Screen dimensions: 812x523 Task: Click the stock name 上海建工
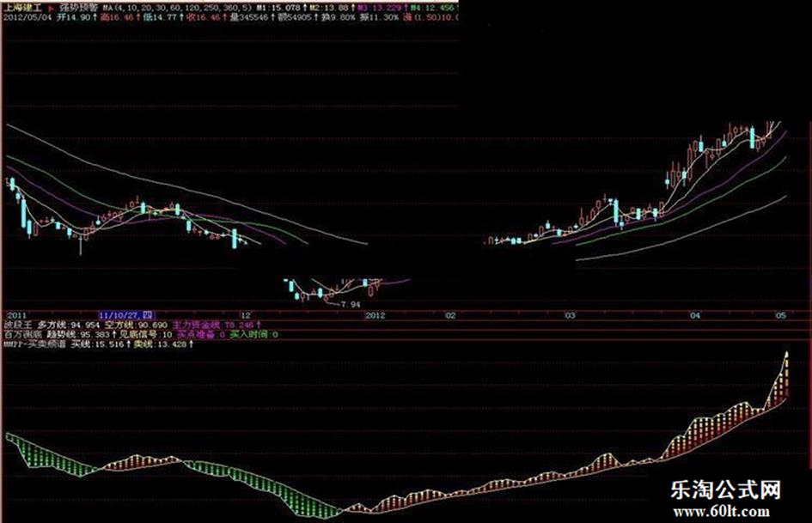coord(23,9)
